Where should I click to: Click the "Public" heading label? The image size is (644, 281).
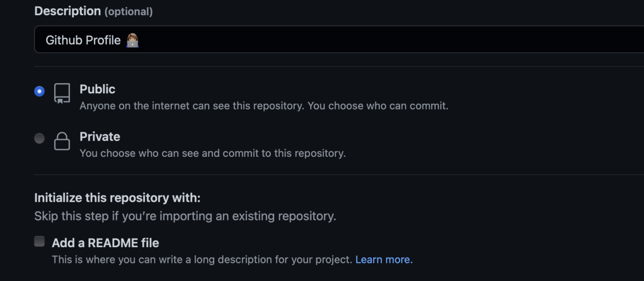(x=98, y=89)
